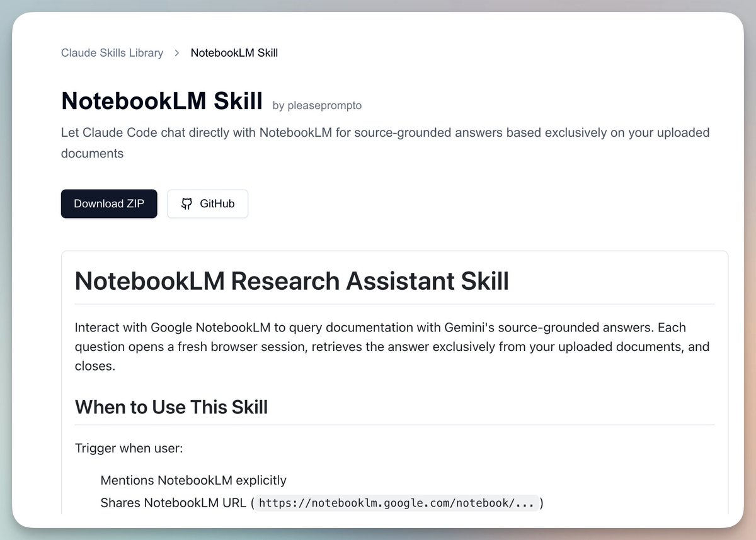Click the GitHub octocat icon
The height and width of the screenshot is (540, 756).
click(x=186, y=204)
